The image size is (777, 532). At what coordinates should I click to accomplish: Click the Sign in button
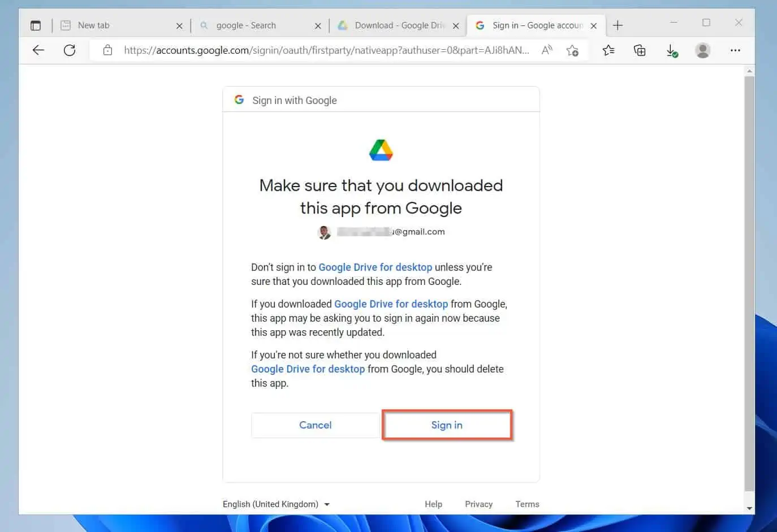tap(447, 425)
